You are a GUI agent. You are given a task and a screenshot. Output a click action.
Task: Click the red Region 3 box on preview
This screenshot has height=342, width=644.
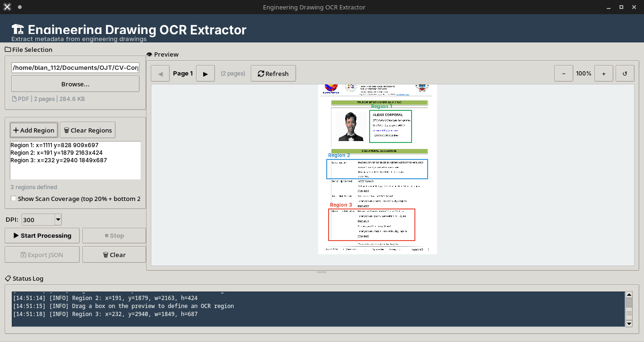pyautogui.click(x=372, y=225)
